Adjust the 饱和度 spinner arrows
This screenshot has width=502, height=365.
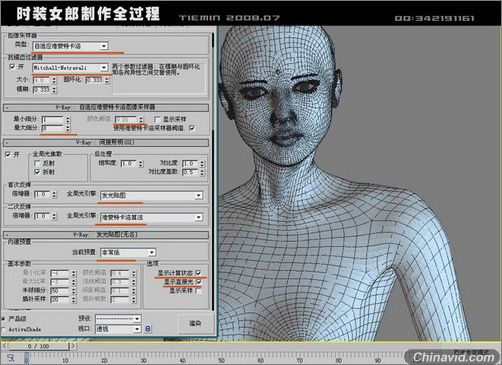[x=141, y=164]
